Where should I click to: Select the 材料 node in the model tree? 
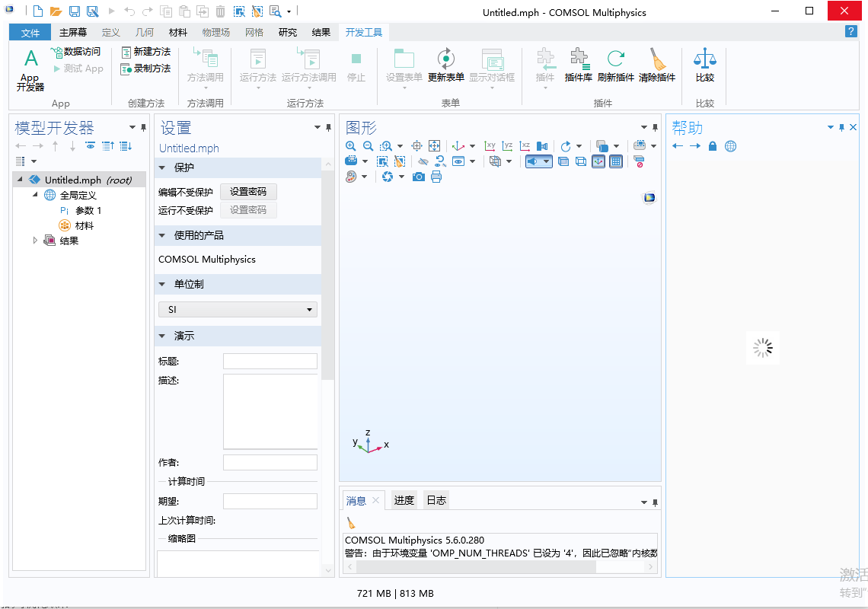point(76,225)
